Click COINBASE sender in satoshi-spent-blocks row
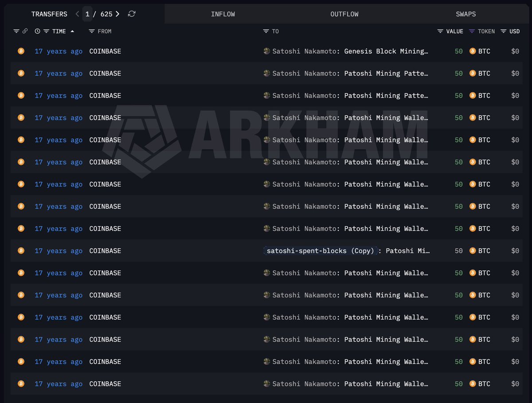 (x=105, y=251)
